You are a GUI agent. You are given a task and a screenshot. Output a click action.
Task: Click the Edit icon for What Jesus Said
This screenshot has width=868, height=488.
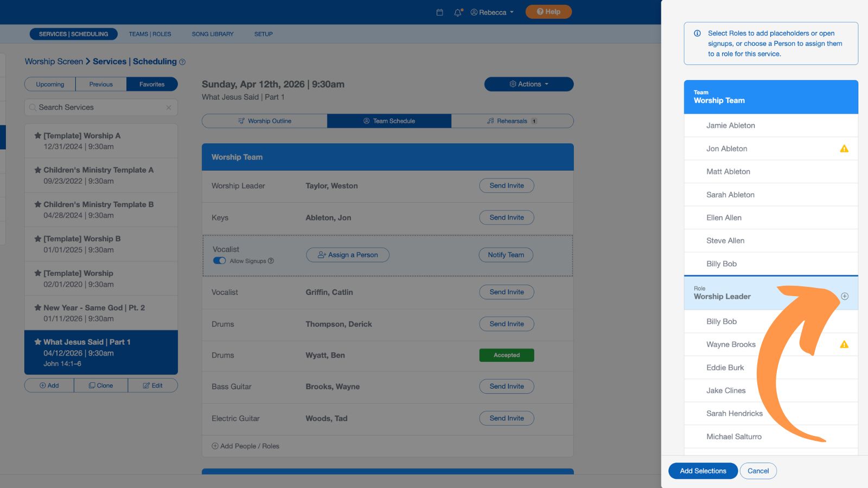[153, 385]
